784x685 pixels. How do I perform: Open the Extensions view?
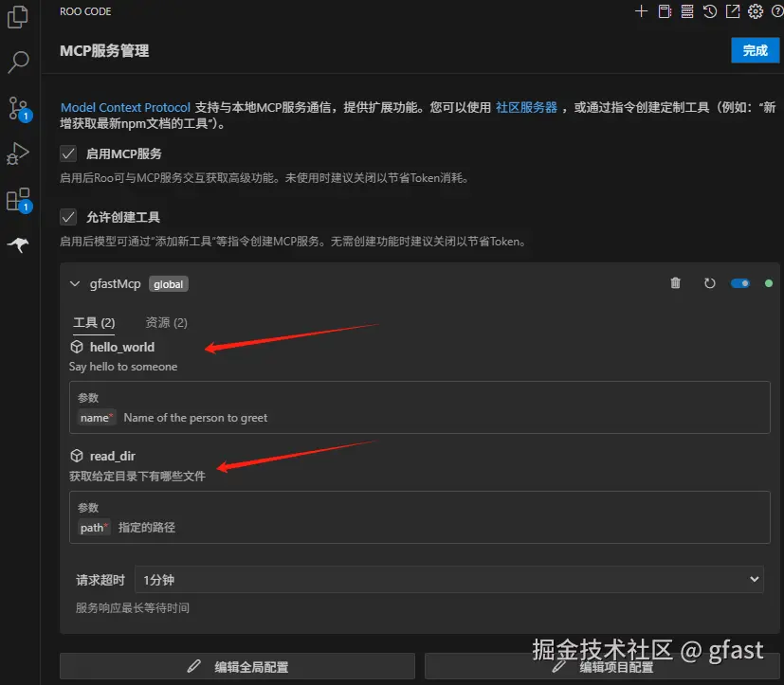point(19,200)
